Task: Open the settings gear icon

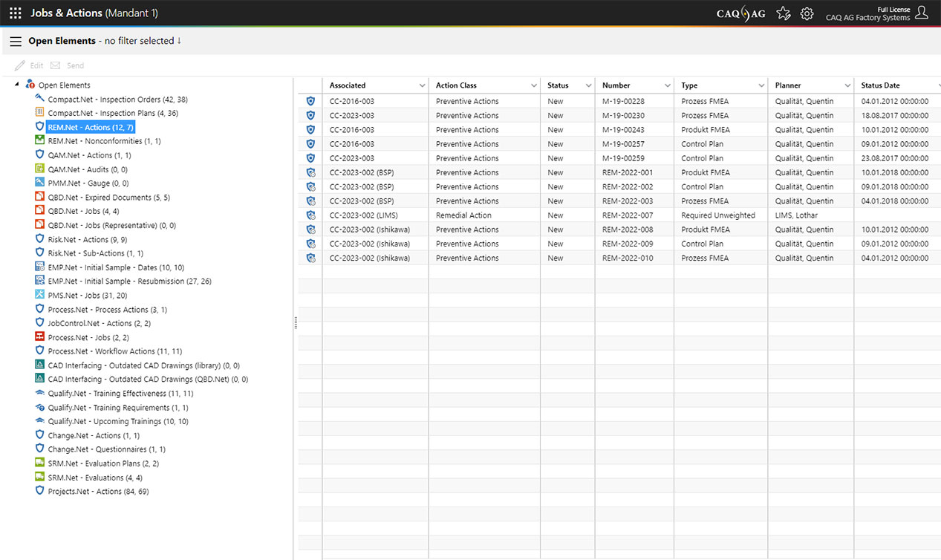Action: click(x=807, y=13)
